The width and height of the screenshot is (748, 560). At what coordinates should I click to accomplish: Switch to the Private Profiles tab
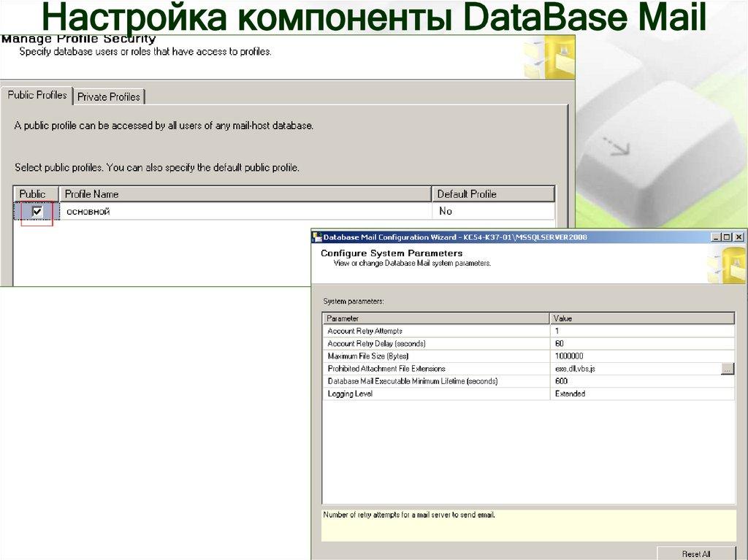point(109,96)
